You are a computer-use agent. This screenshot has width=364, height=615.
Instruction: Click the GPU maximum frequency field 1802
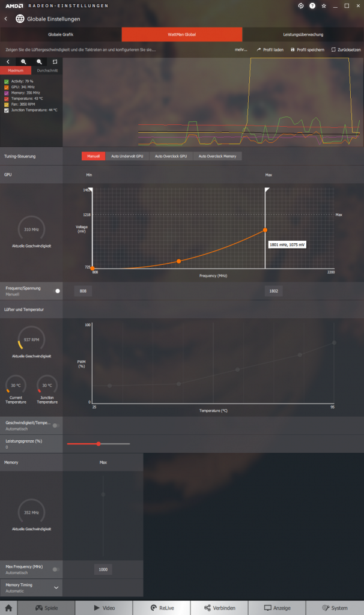[274, 291]
